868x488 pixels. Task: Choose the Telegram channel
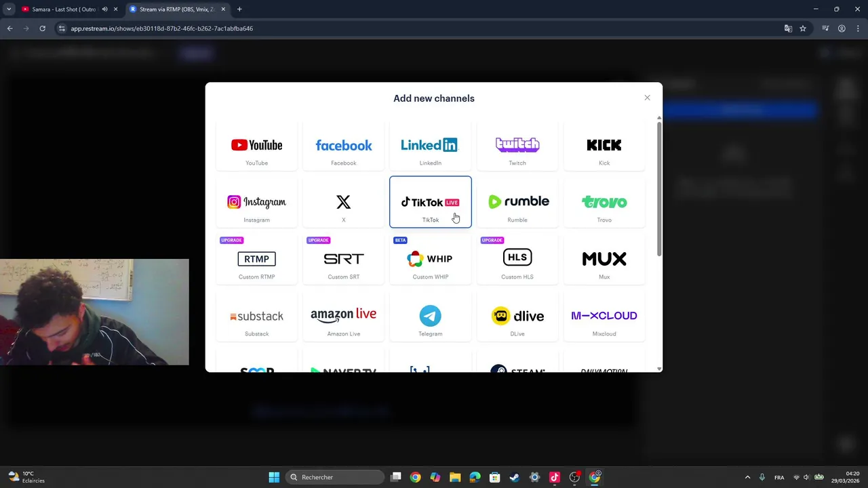431,316
